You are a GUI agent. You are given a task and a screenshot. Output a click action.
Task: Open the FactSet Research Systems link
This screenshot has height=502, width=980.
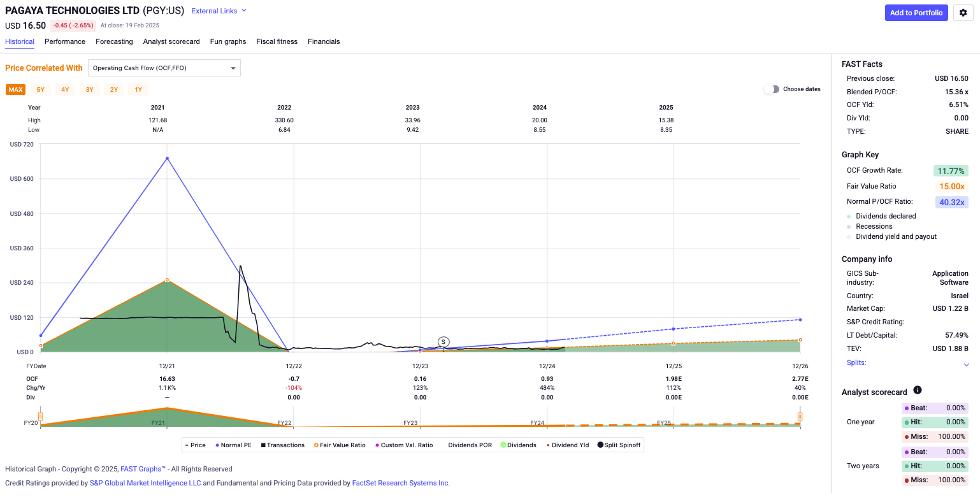tap(400, 482)
